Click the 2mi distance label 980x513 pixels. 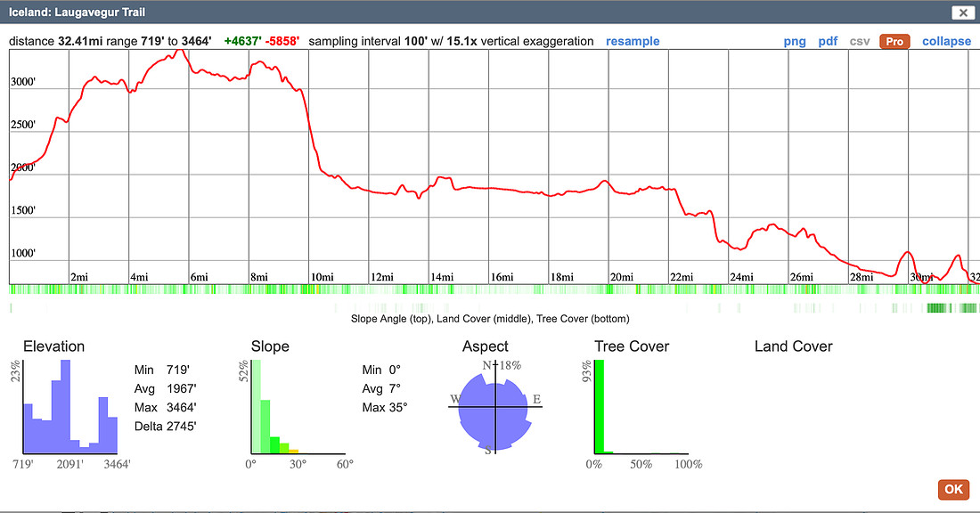click(78, 277)
